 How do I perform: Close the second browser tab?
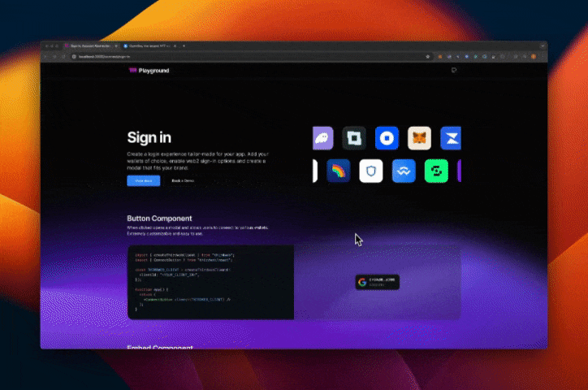[x=175, y=45]
